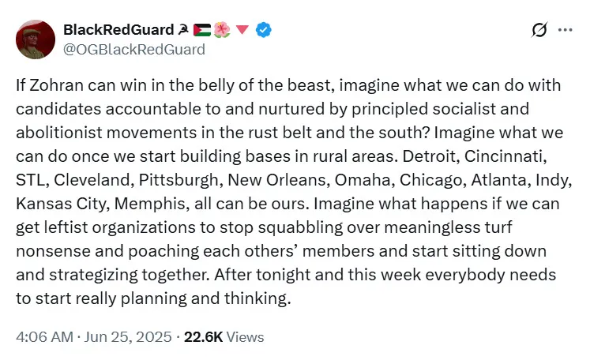Open the BlackRedGuard display name link
The height and width of the screenshot is (364, 590).
pos(118,30)
